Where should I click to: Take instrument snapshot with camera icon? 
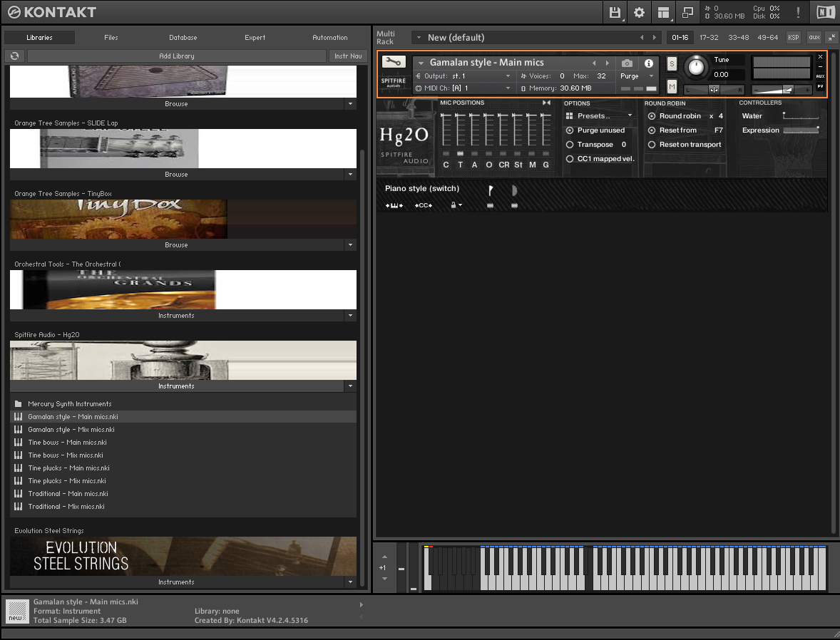(x=627, y=63)
